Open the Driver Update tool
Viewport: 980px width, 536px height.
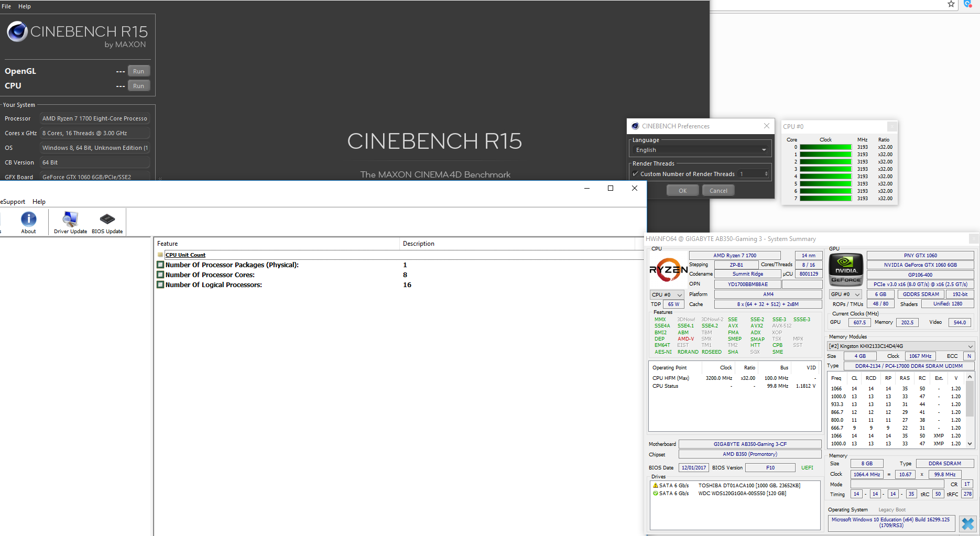(70, 219)
